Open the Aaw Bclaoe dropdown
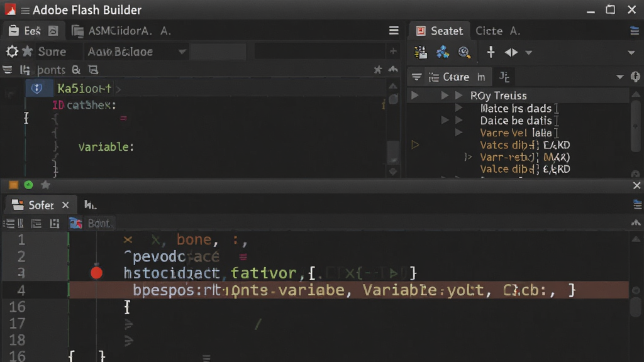The height and width of the screenshot is (362, 644). tap(136, 52)
